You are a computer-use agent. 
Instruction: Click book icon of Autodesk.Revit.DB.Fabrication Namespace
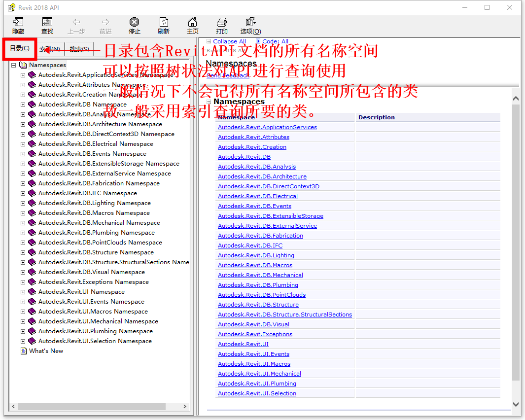[32, 183]
